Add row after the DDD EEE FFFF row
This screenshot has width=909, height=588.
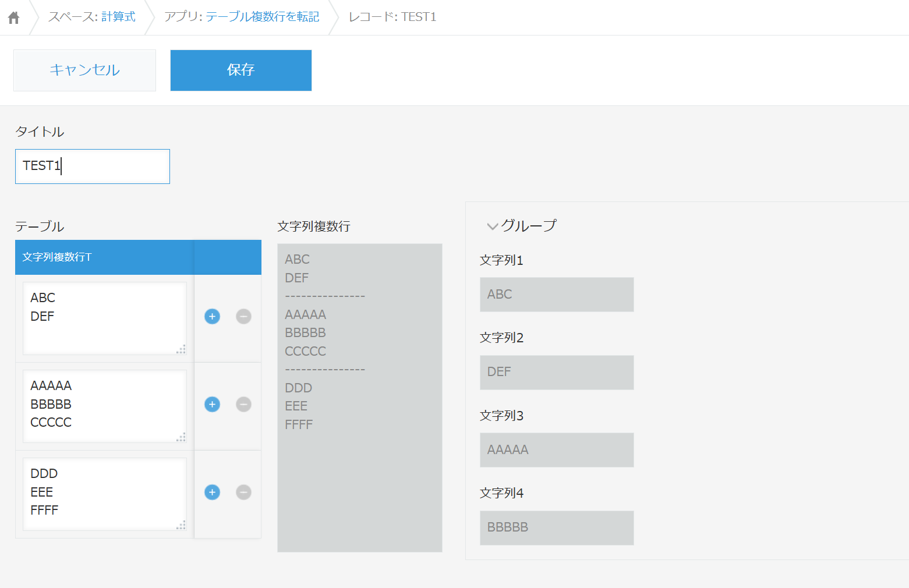click(x=213, y=492)
